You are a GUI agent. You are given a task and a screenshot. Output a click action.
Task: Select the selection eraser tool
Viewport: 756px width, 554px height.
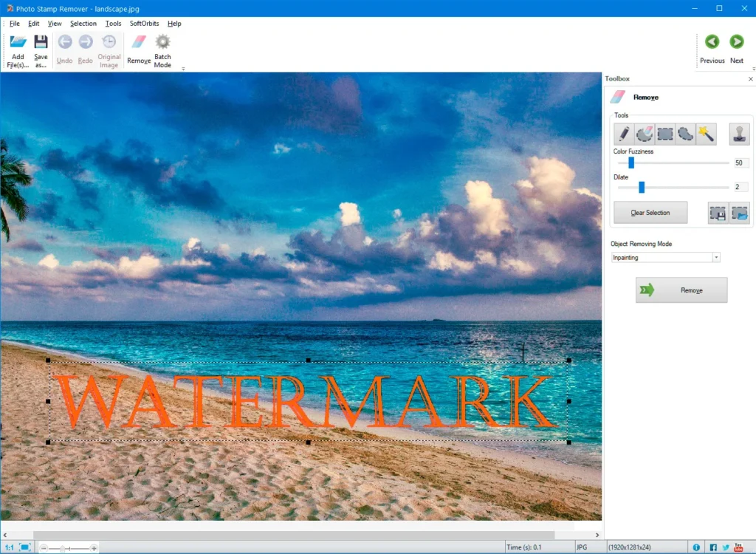[x=645, y=134]
